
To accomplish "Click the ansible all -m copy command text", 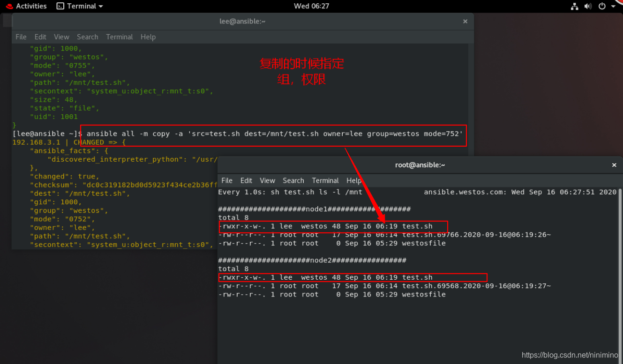I will pyautogui.click(x=275, y=134).
